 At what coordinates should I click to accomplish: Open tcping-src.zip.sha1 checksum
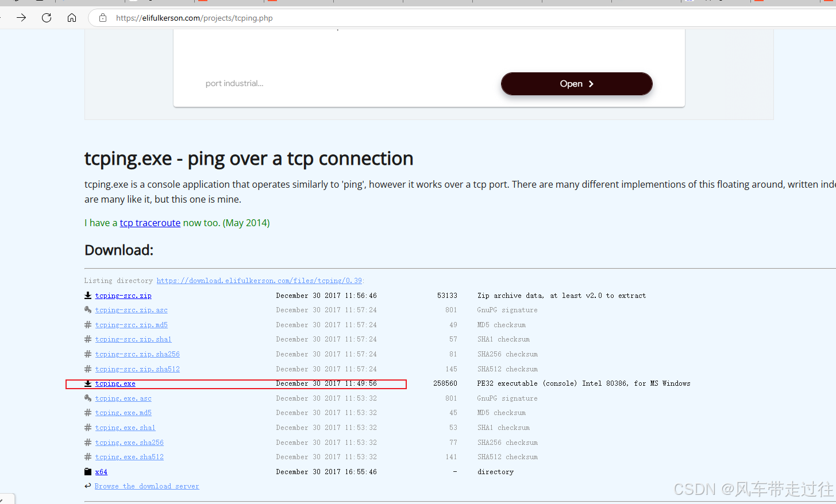(133, 339)
